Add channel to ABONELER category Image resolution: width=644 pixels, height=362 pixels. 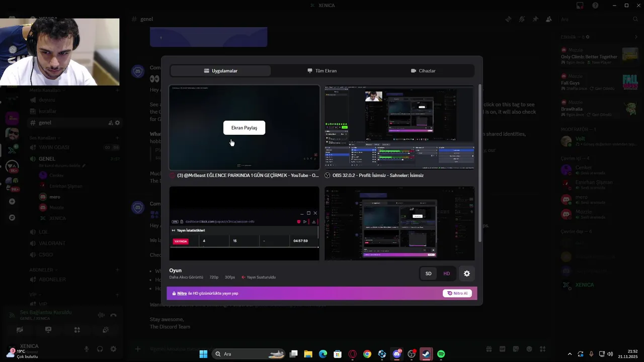[x=117, y=270]
